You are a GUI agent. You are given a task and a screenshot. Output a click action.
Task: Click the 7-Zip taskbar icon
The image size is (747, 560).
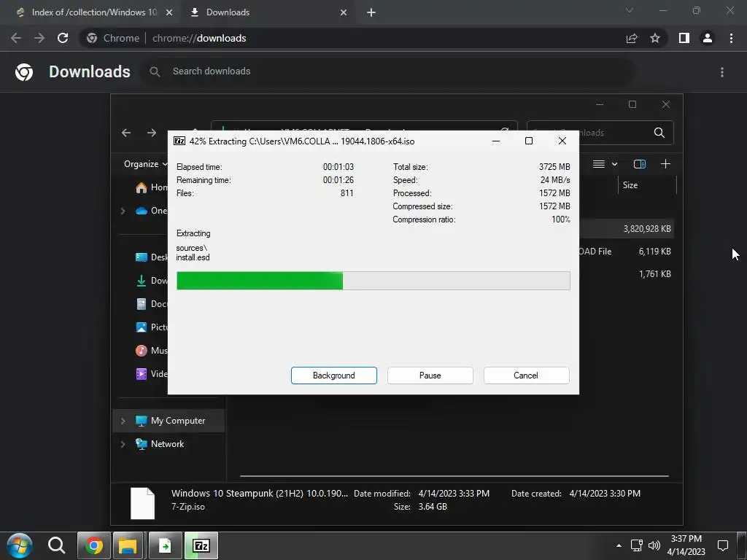(x=201, y=545)
